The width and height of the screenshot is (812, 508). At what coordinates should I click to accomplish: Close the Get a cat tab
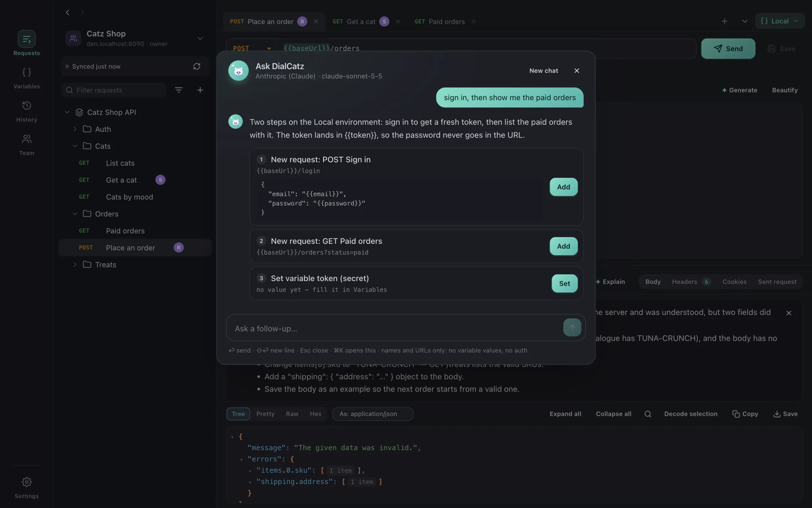(x=398, y=21)
